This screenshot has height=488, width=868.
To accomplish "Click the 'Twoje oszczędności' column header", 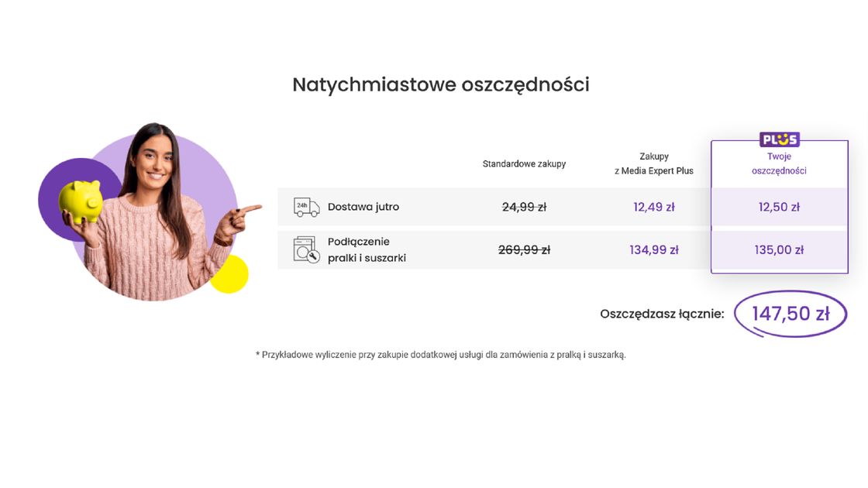I will coord(779,163).
